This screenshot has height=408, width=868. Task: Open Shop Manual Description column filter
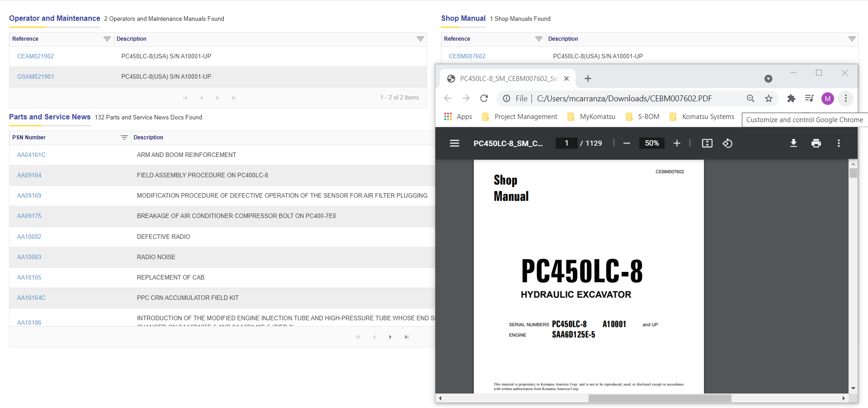pos(852,39)
